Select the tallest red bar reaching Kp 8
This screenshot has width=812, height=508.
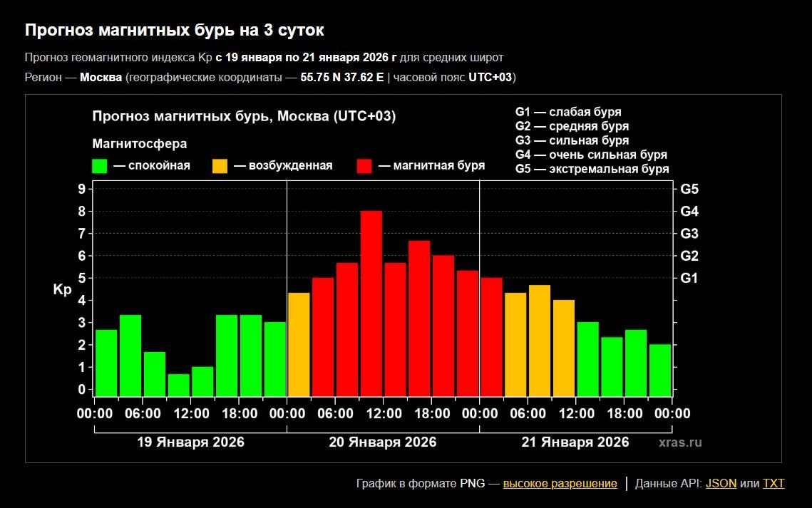pyautogui.click(x=371, y=304)
